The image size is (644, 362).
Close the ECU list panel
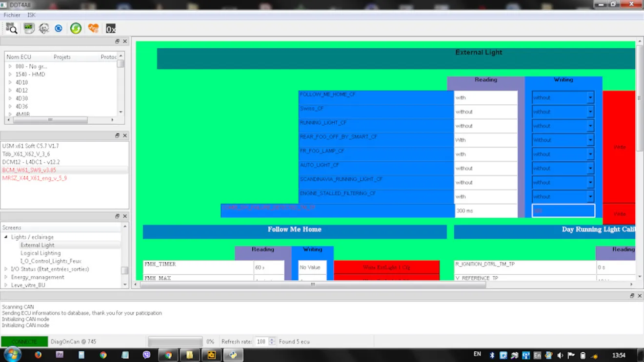click(x=125, y=41)
